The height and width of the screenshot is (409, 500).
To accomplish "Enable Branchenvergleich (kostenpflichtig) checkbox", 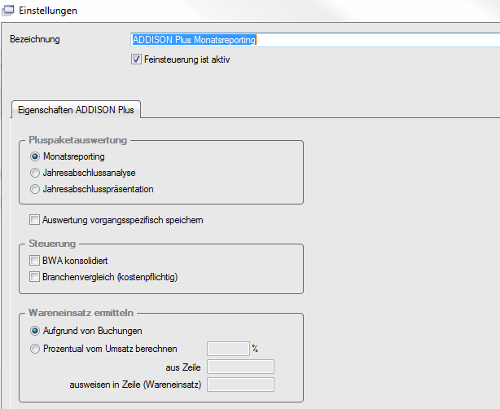I will pyautogui.click(x=34, y=277).
